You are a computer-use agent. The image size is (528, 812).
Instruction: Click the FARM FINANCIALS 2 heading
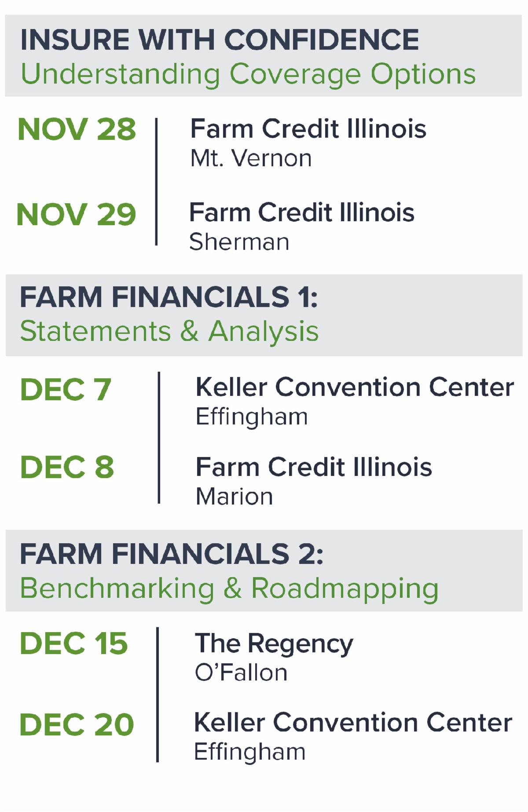click(x=172, y=553)
